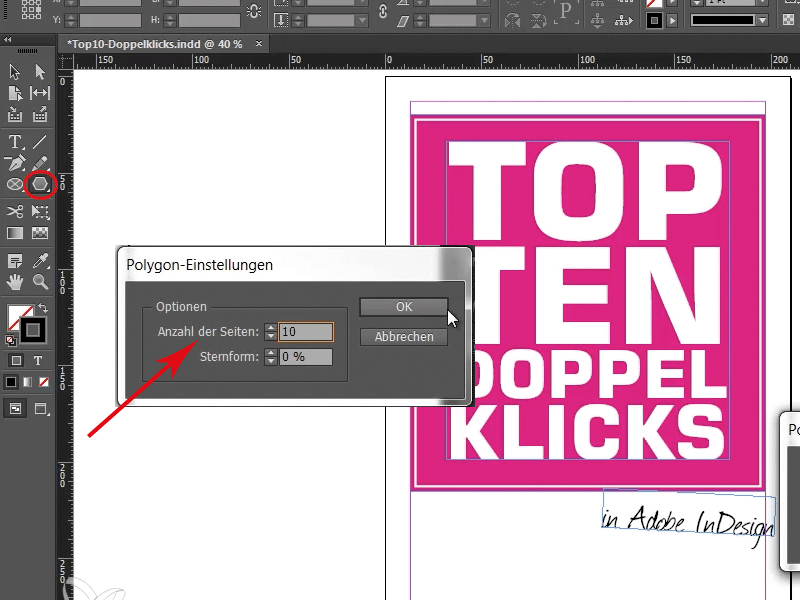Close the Top10-Doppelklicks.indd tab

click(x=259, y=44)
